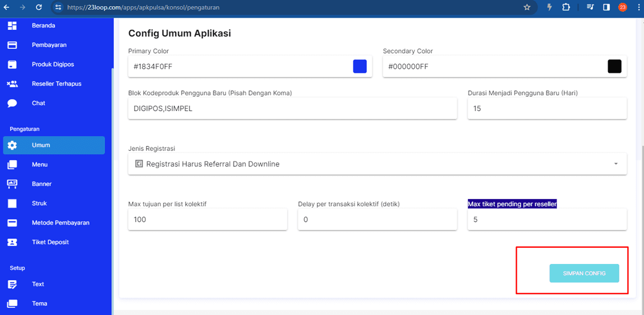Click the Reseller Terhapus people icon
Image resolution: width=644 pixels, height=315 pixels.
point(12,84)
